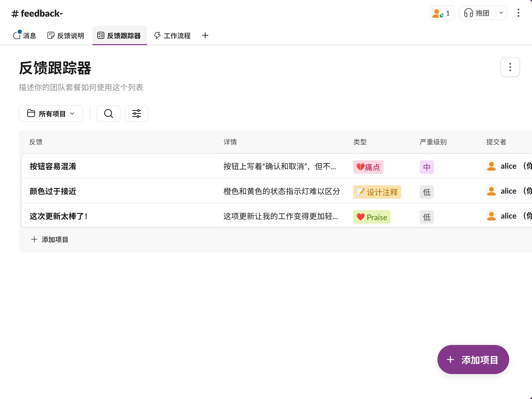Viewport: 532px width, 399px height.
Task: Open the 反馈跟踪器 list kebab menu
Action: (510, 67)
